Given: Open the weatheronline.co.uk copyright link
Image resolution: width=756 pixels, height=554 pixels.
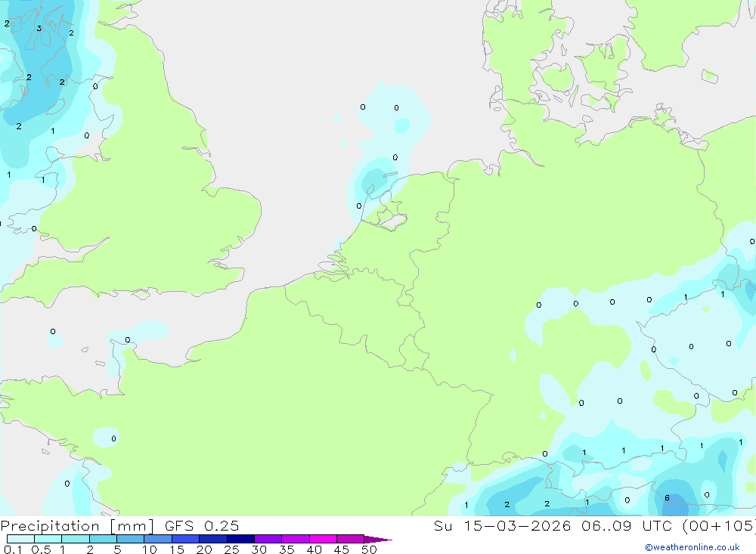Looking at the screenshot, I should click(692, 547).
